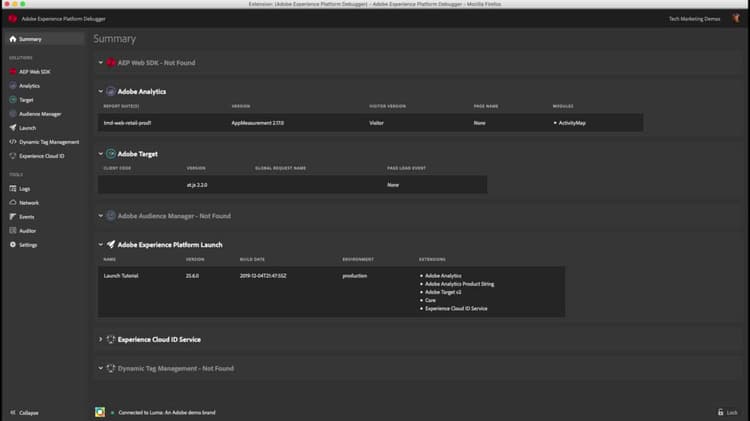Click the user avatar in top right
This screenshot has width=750, height=421.
coord(736,19)
